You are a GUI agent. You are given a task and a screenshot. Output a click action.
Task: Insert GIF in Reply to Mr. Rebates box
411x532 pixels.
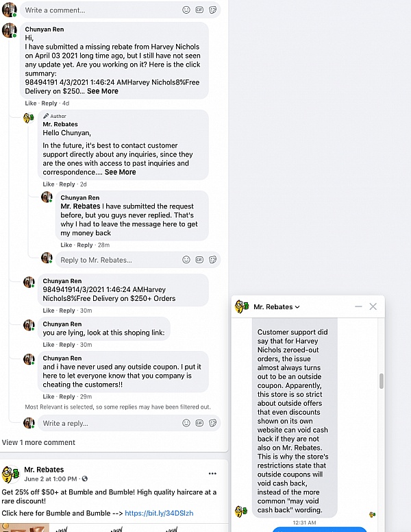pos(199,260)
